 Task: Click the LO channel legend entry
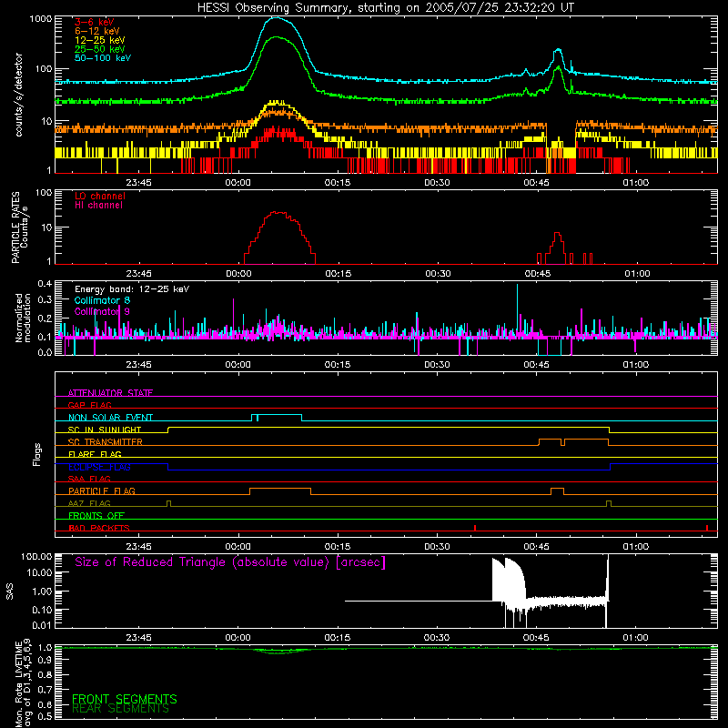(x=100, y=196)
